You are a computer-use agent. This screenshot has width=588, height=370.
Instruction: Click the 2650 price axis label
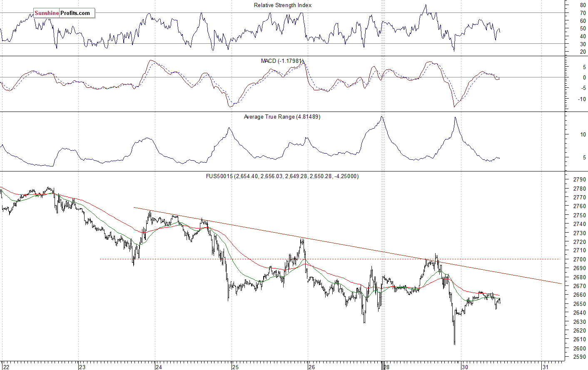[579, 304]
